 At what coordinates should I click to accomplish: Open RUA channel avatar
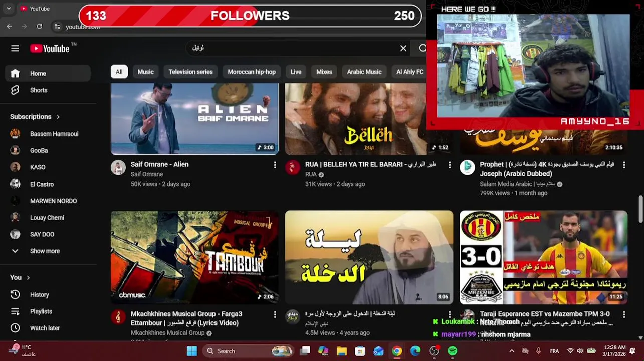(293, 167)
